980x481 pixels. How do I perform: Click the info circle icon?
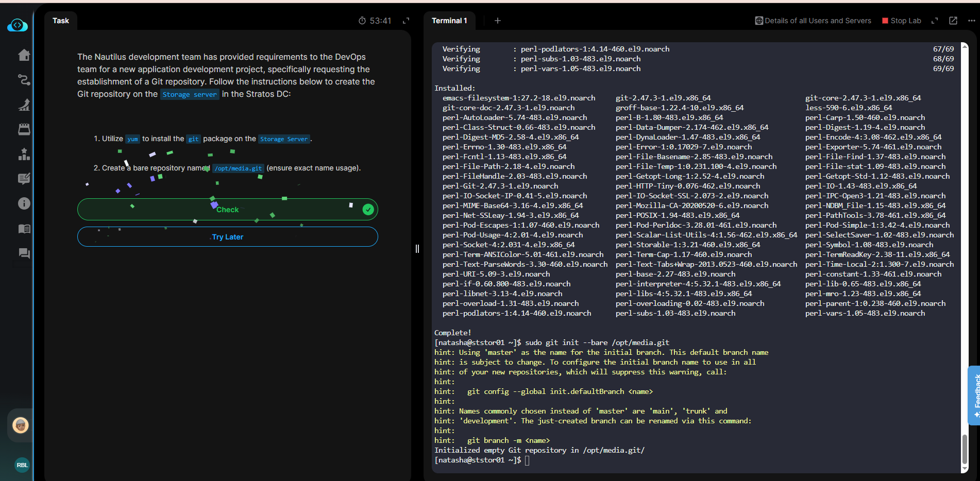pyautogui.click(x=24, y=203)
